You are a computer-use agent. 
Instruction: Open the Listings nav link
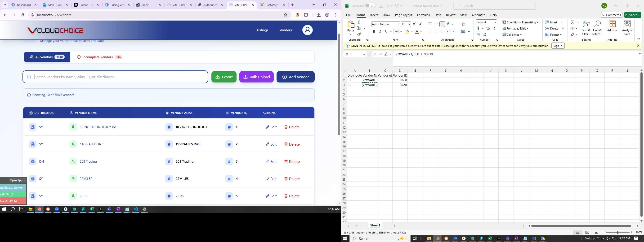click(x=263, y=30)
